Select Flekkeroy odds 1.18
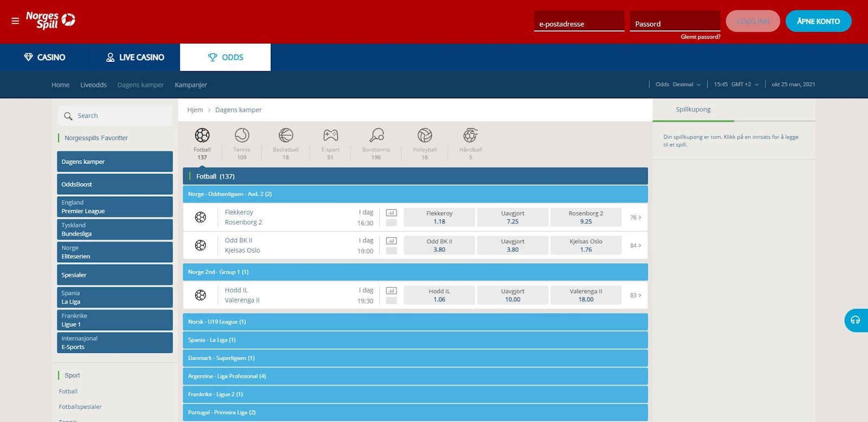 pyautogui.click(x=439, y=217)
